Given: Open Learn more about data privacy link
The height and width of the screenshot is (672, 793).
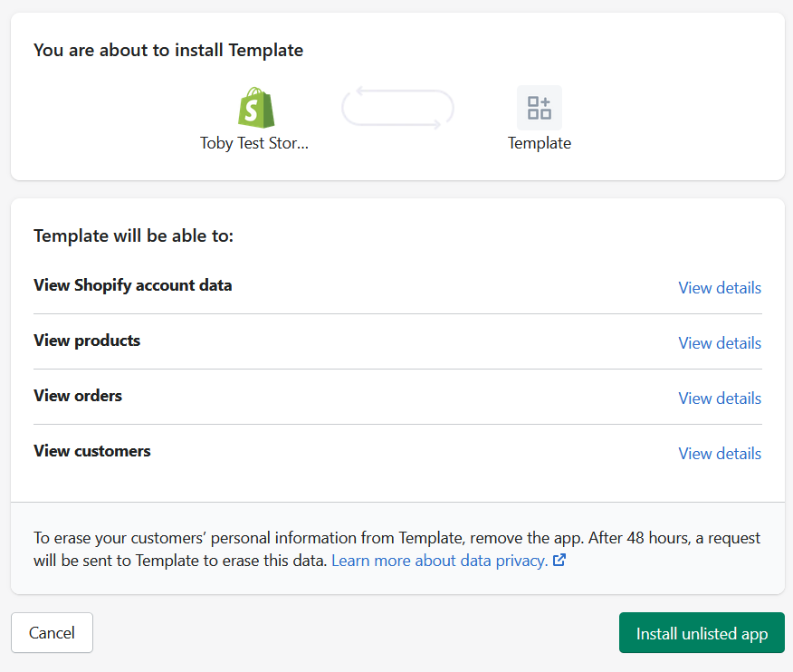Looking at the screenshot, I should (x=439, y=561).
